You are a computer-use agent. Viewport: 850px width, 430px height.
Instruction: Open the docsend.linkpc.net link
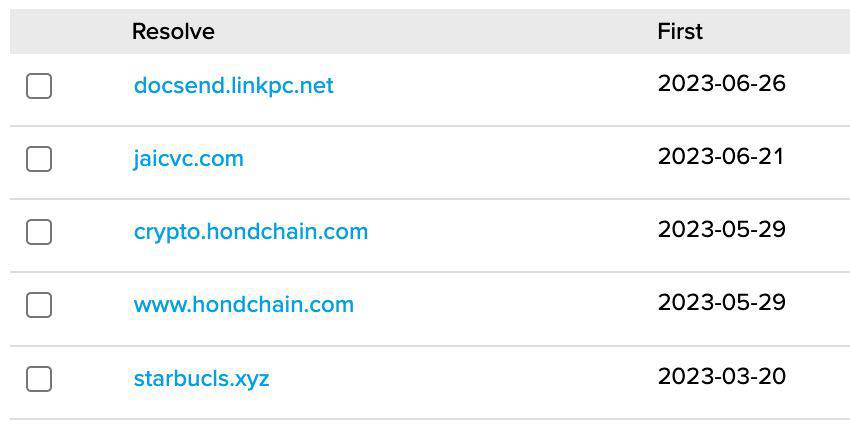(x=233, y=86)
